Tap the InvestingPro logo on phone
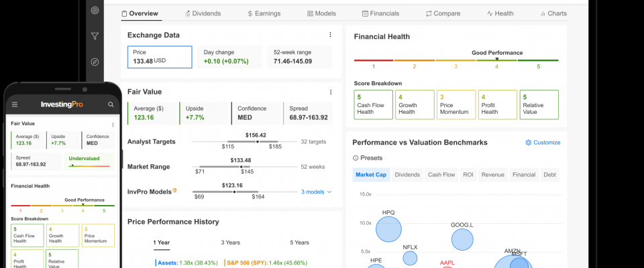 pos(62,105)
